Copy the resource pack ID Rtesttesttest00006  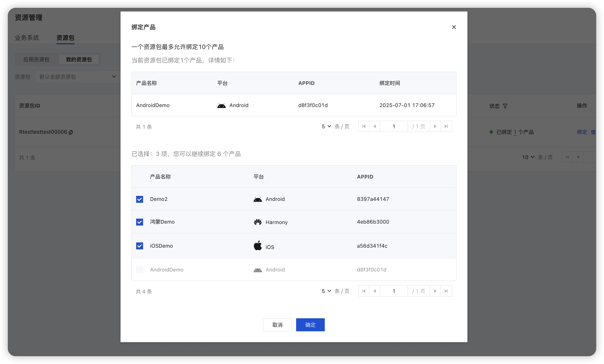point(71,132)
